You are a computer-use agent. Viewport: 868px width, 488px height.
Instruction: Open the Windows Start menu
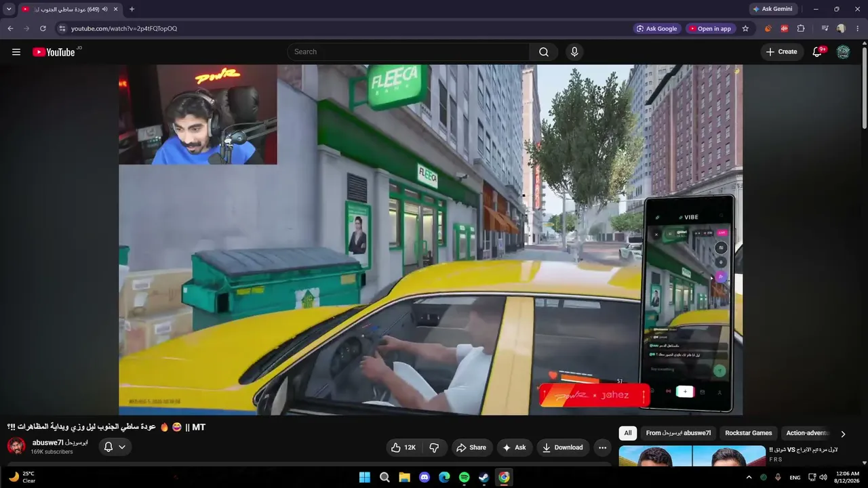(x=365, y=477)
